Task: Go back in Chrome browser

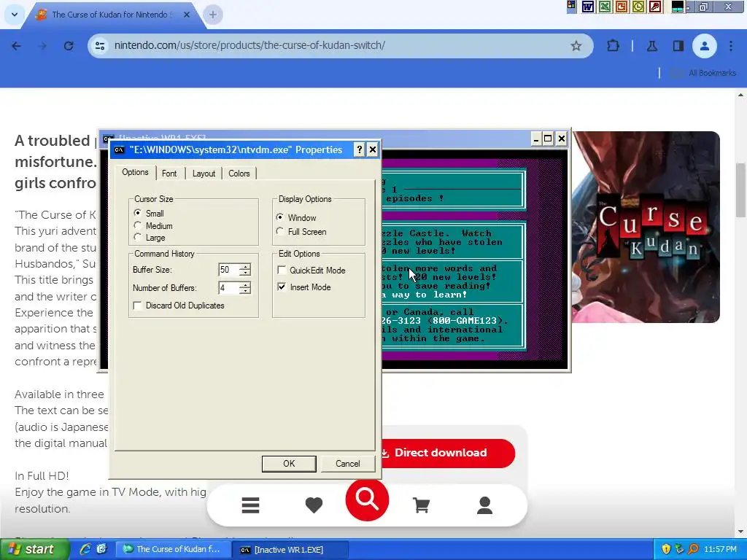Action: point(16,46)
